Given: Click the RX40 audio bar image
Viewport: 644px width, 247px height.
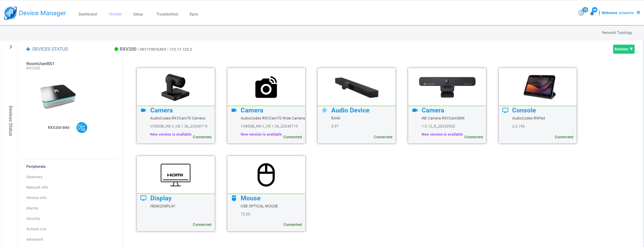Looking at the screenshot, I should [x=357, y=87].
